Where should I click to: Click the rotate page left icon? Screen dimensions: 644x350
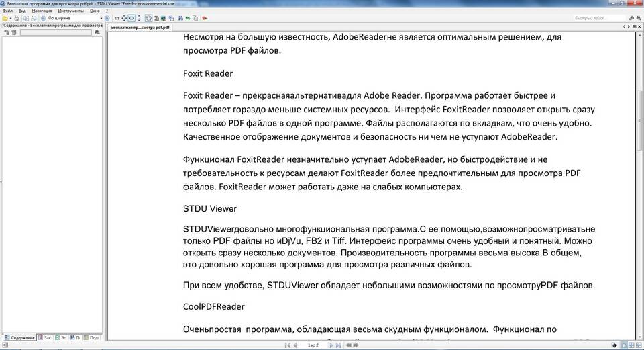[26, 19]
